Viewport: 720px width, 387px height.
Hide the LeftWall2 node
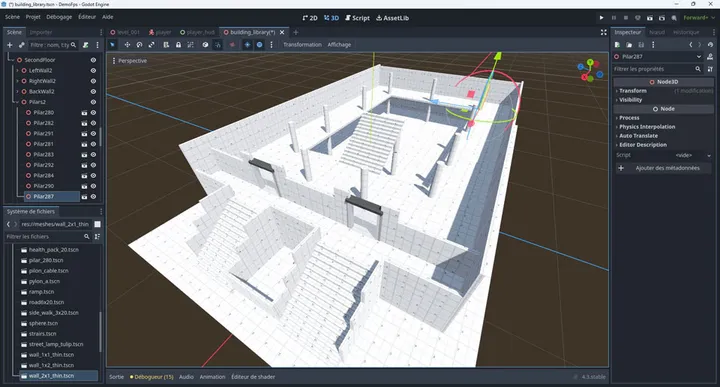coord(93,71)
